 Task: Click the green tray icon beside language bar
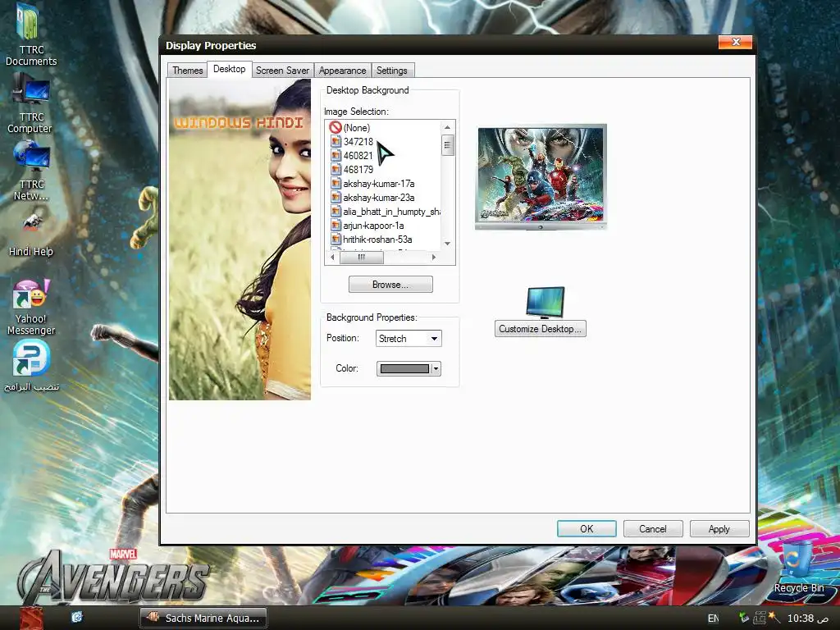coord(743,618)
